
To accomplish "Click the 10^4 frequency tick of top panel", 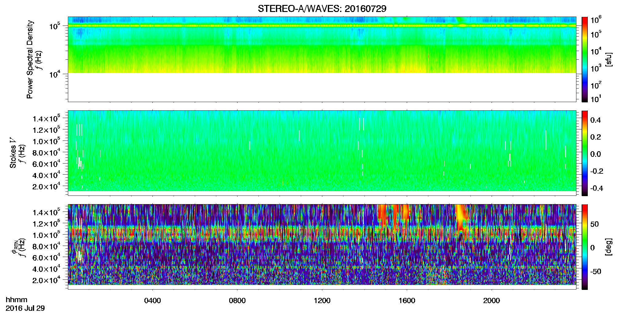I will tap(55, 74).
